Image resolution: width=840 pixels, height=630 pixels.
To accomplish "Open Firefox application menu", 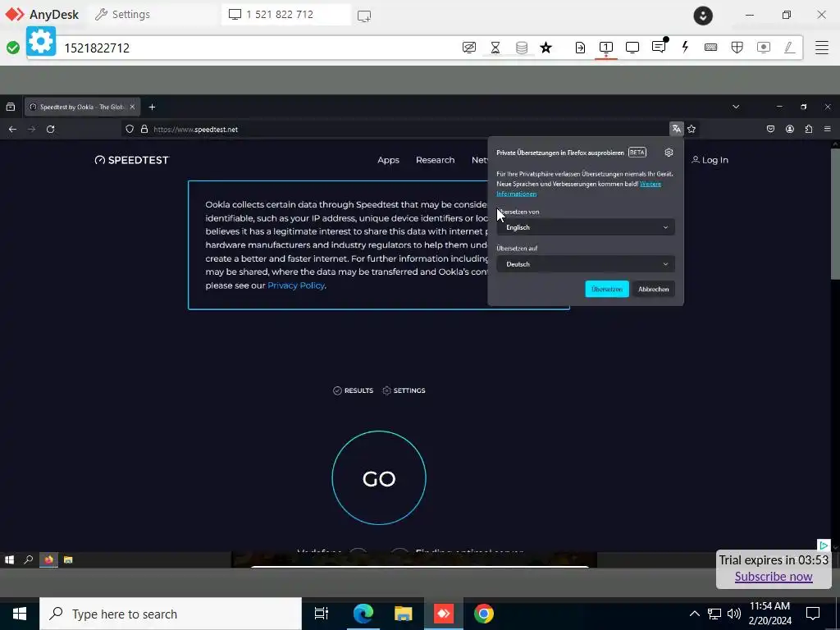I will coord(828,129).
